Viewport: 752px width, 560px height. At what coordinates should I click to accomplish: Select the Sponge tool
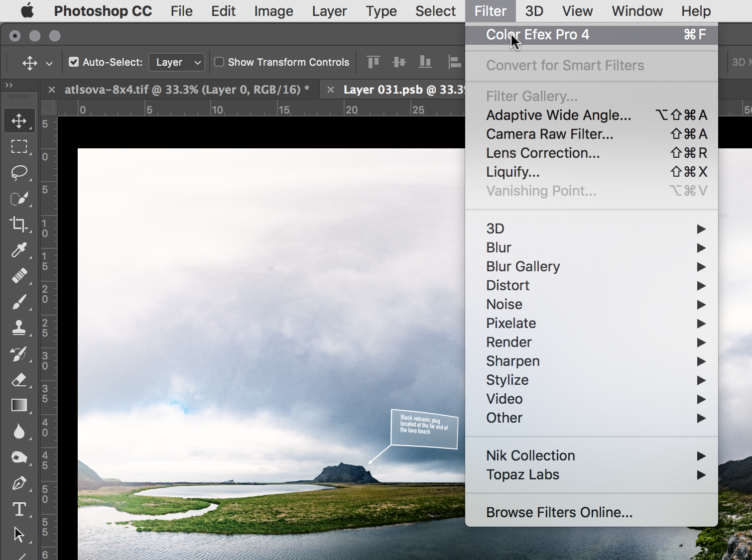click(19, 457)
